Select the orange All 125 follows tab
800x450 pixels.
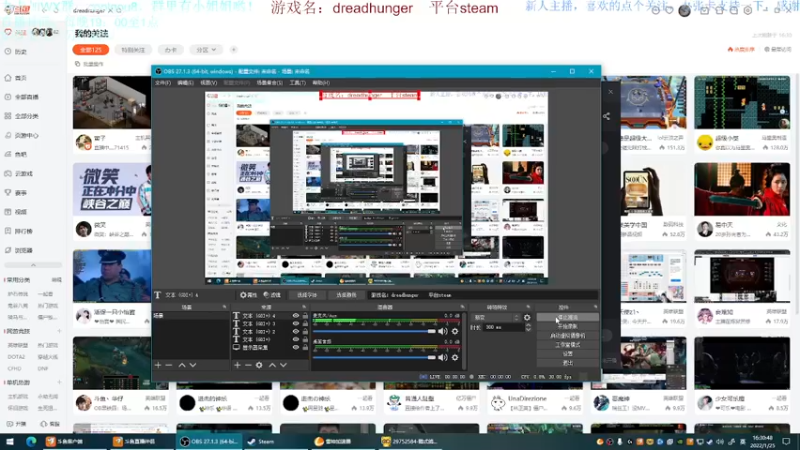pos(91,49)
